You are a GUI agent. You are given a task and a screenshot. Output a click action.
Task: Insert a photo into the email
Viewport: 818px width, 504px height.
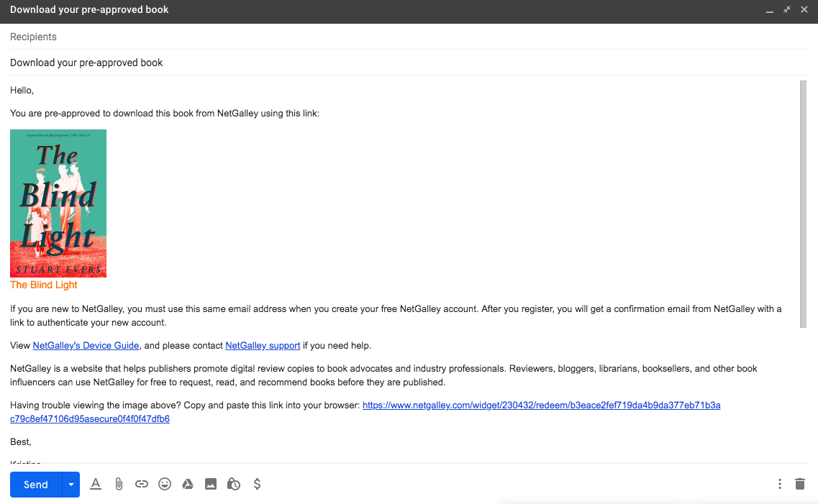click(211, 485)
